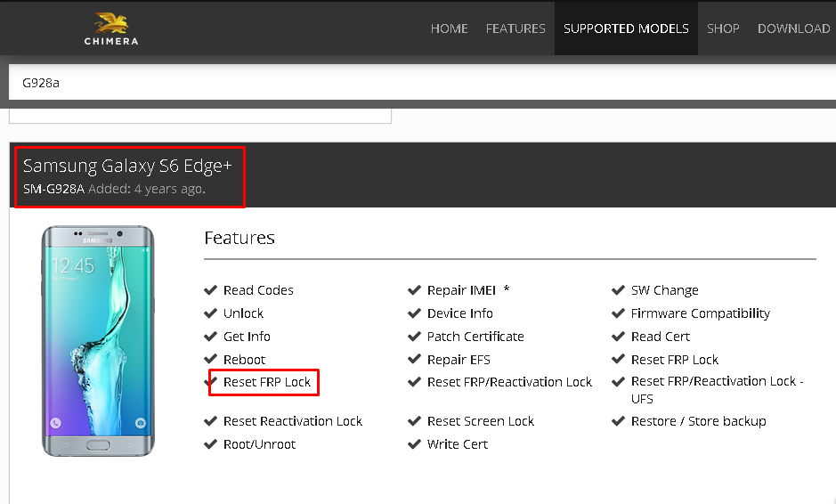The width and height of the screenshot is (836, 504).
Task: Click the checkmark next to Reset Screen Lock
Action: [x=414, y=421]
